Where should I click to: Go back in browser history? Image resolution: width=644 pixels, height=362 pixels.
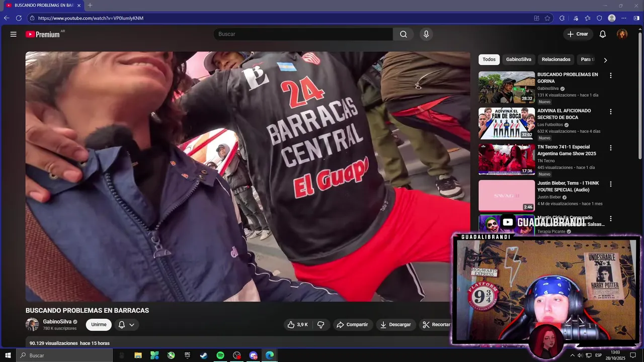point(7,18)
